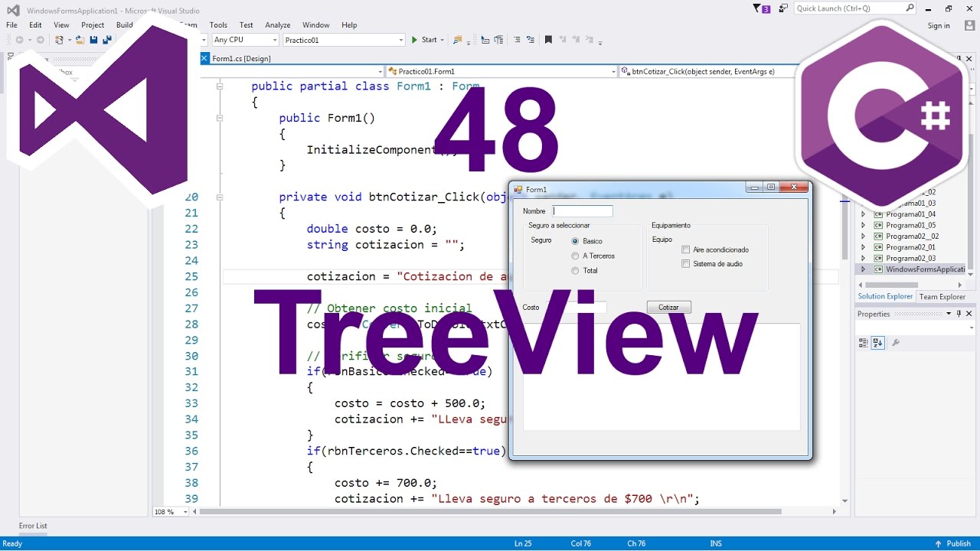Close the Form1.cs [Design] tab
980x551 pixels.
click(x=204, y=58)
